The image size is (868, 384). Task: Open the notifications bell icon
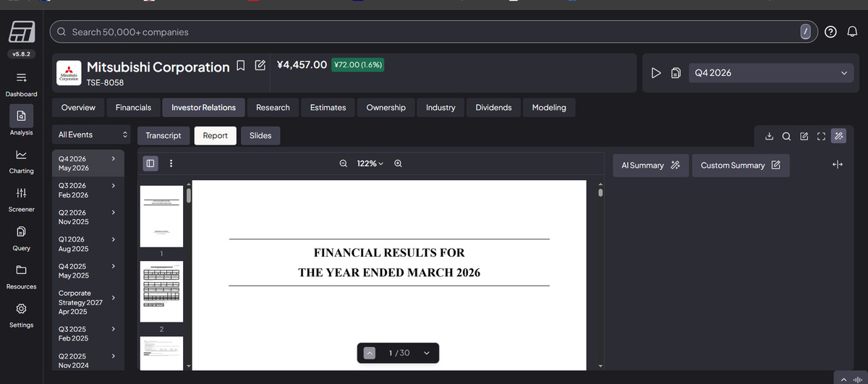[x=852, y=32]
